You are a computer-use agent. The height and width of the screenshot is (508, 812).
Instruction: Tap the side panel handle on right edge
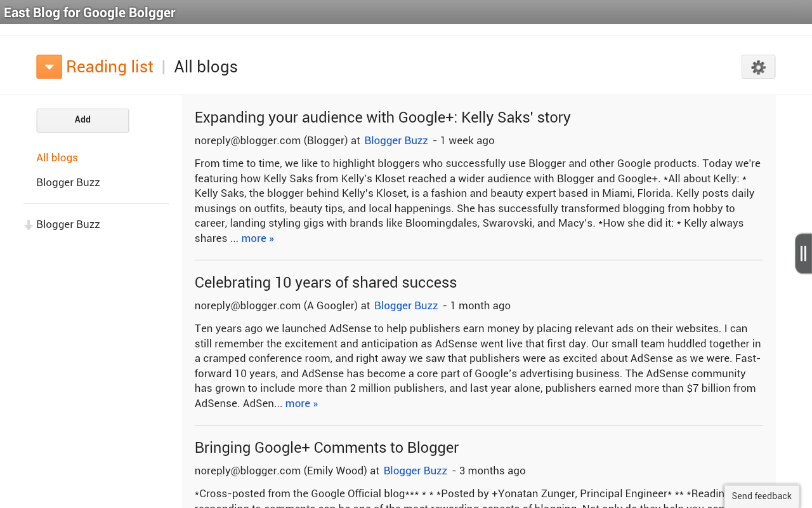tap(803, 253)
